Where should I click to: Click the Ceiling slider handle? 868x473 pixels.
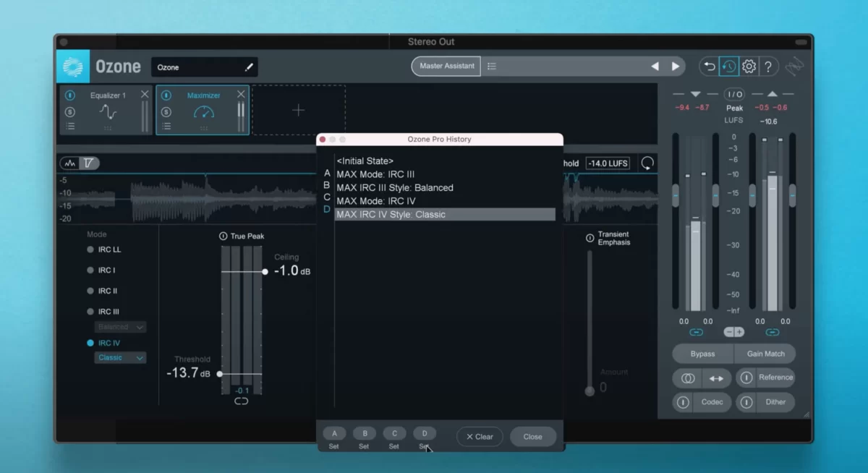(x=265, y=272)
